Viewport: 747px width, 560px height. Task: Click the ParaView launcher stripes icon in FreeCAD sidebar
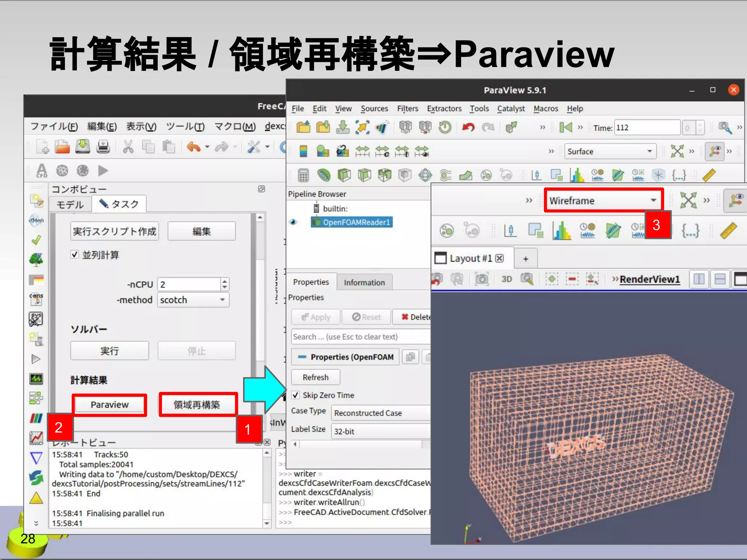click(x=36, y=418)
